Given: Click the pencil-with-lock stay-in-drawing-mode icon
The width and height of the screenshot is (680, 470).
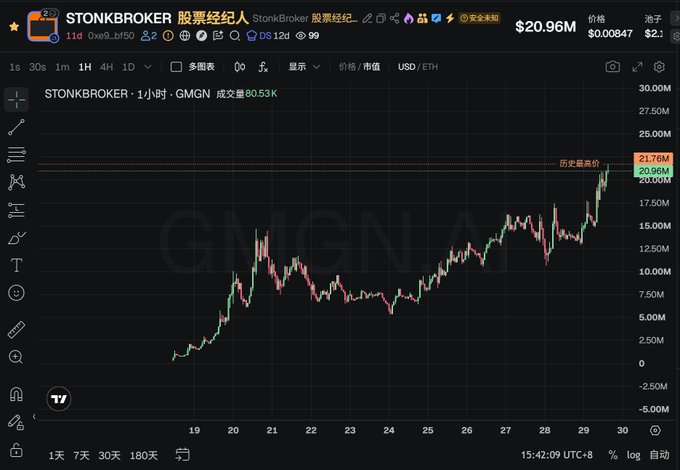Looking at the screenshot, I should pyautogui.click(x=16, y=422).
